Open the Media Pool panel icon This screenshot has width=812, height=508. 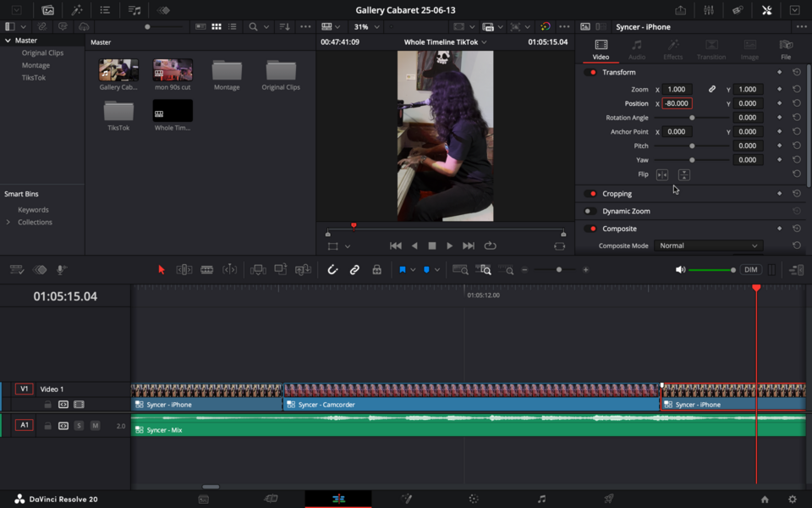47,10
